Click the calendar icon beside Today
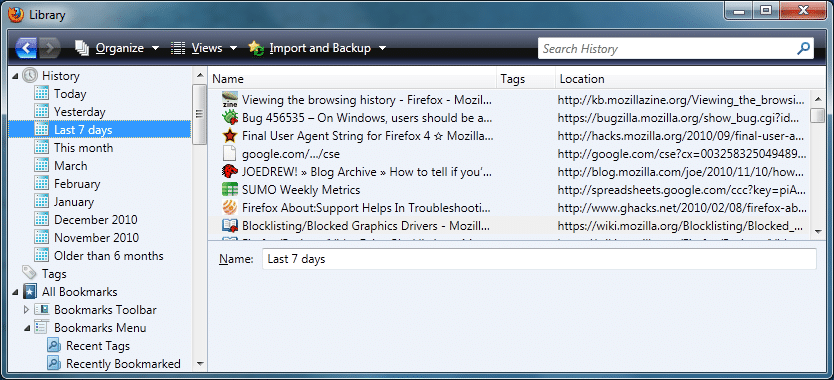The image size is (834, 380). (41, 94)
